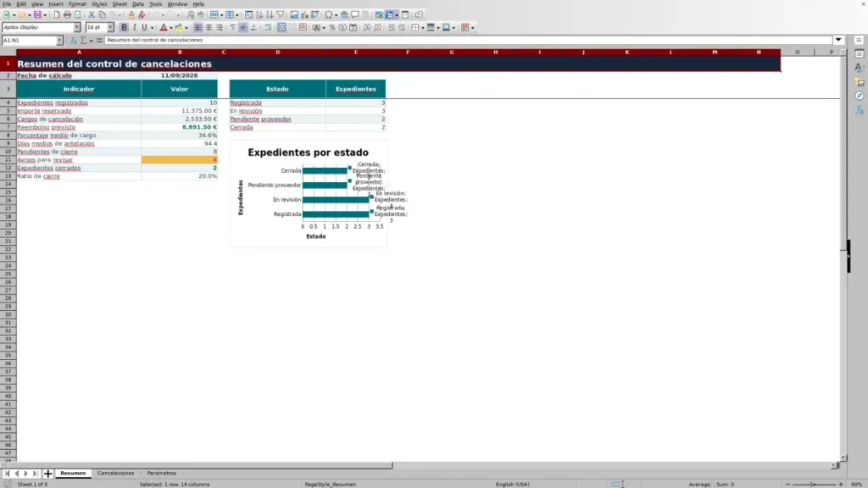Viewport: 868px width, 488px height.
Task: Open the Font Color dropdown arrow
Action: point(171,28)
